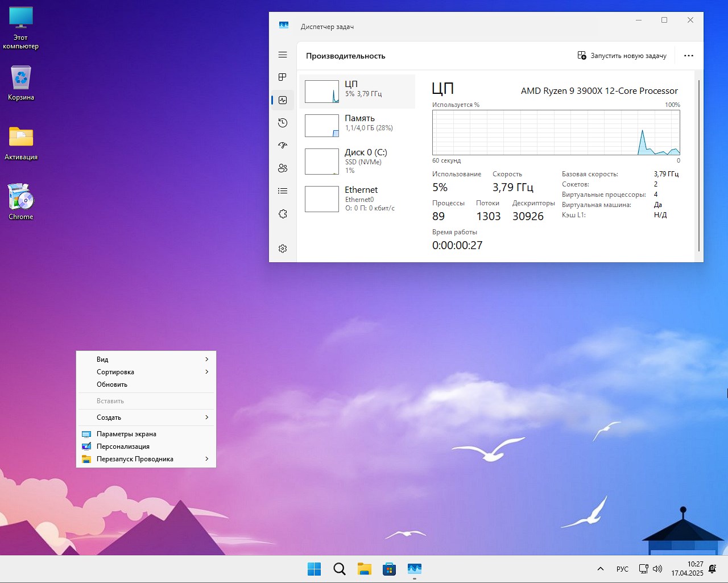Image resolution: width=728 pixels, height=583 pixels.
Task: Click the Task Manager vertical scrollbar
Action: point(699,165)
